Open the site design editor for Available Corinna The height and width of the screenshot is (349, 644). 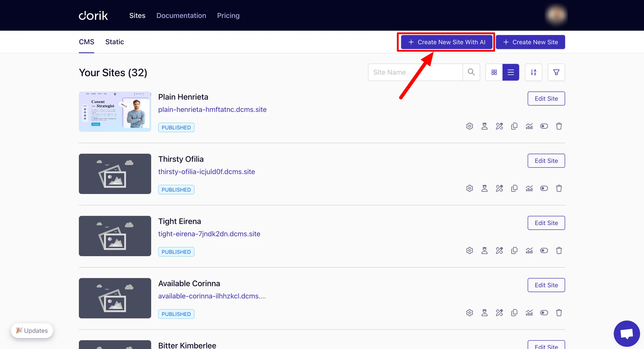tap(499, 313)
